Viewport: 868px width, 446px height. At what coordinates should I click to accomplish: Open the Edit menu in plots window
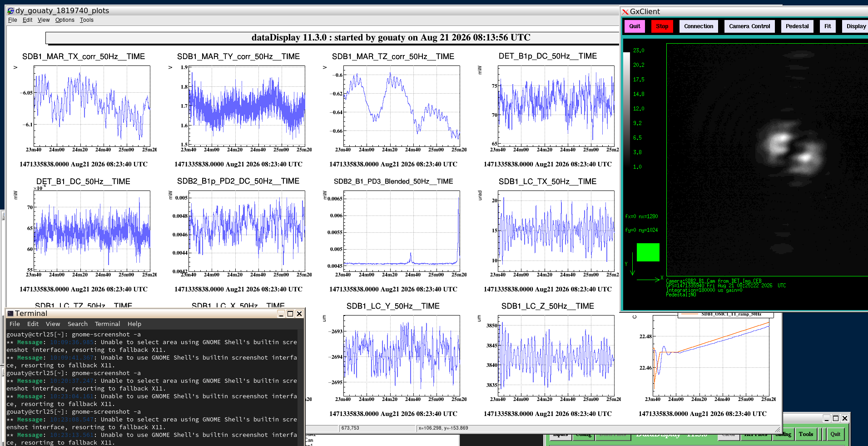[x=27, y=20]
